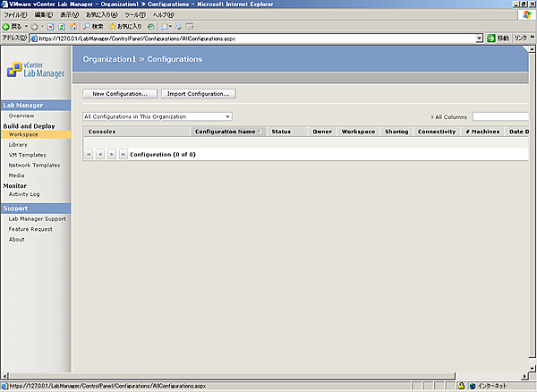This screenshot has height=392, width=537.
Task: Click the browser Refresh icon
Action: point(60,27)
